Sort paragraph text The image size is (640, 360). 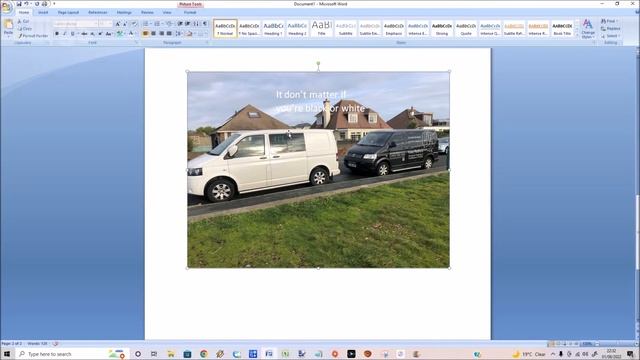[196, 24]
